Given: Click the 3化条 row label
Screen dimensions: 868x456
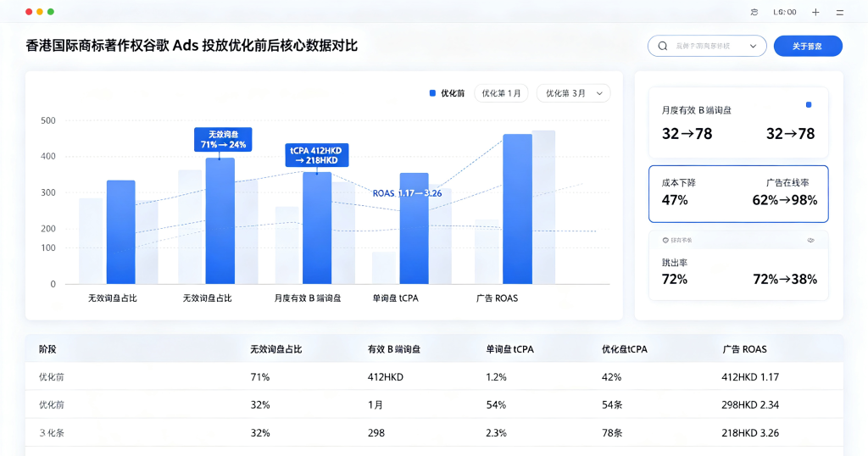Looking at the screenshot, I should (x=52, y=433).
